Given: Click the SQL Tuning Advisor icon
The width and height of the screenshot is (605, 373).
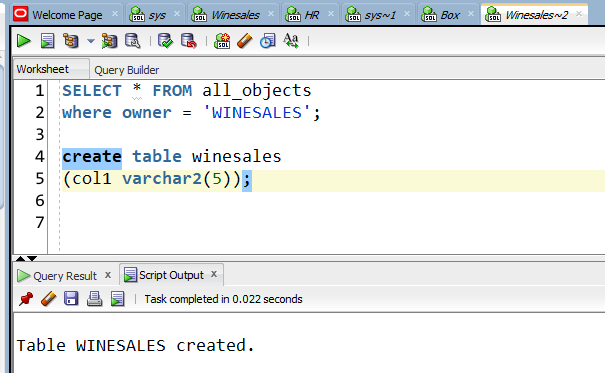Looking at the screenshot, I should (133, 41).
